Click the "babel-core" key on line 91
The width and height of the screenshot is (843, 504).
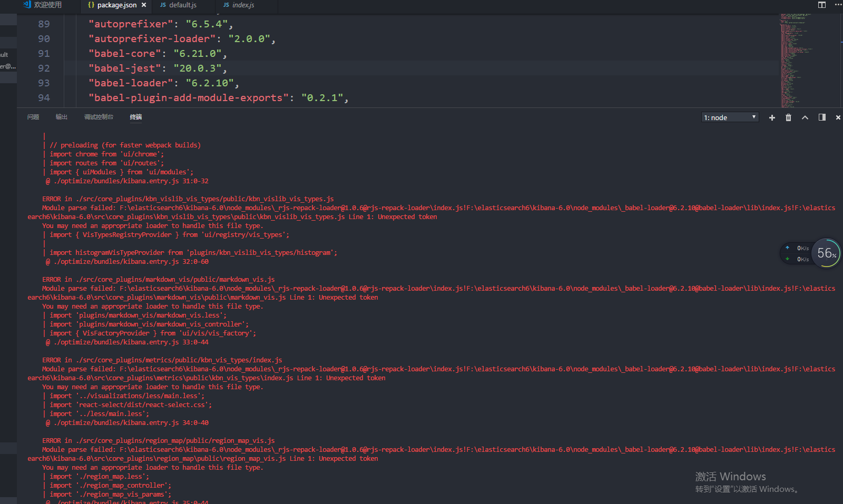click(x=124, y=54)
